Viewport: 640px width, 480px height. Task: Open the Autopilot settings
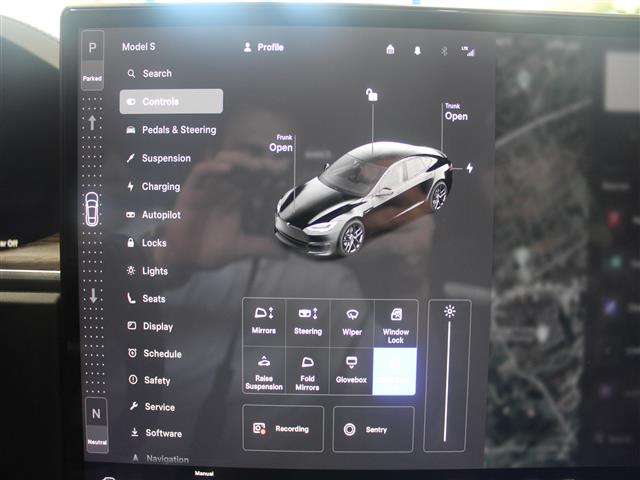[x=153, y=215]
